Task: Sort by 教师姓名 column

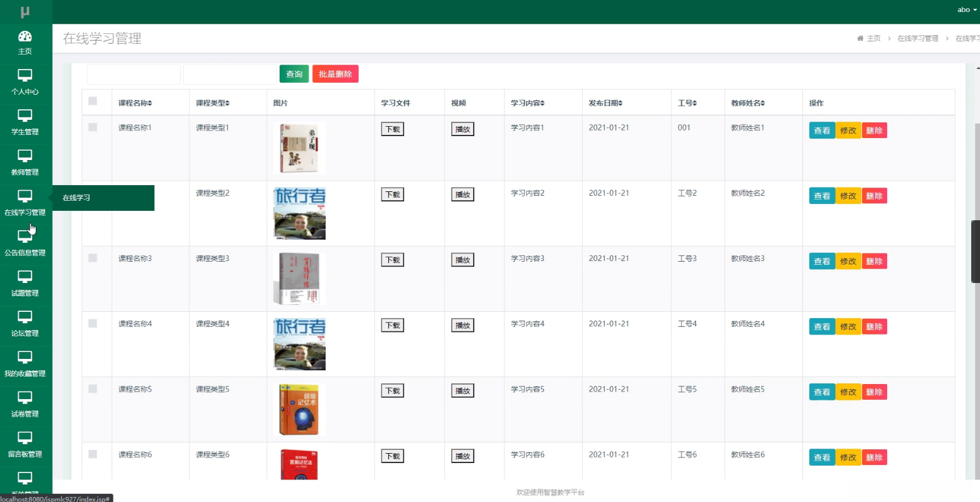Action: pyautogui.click(x=748, y=103)
